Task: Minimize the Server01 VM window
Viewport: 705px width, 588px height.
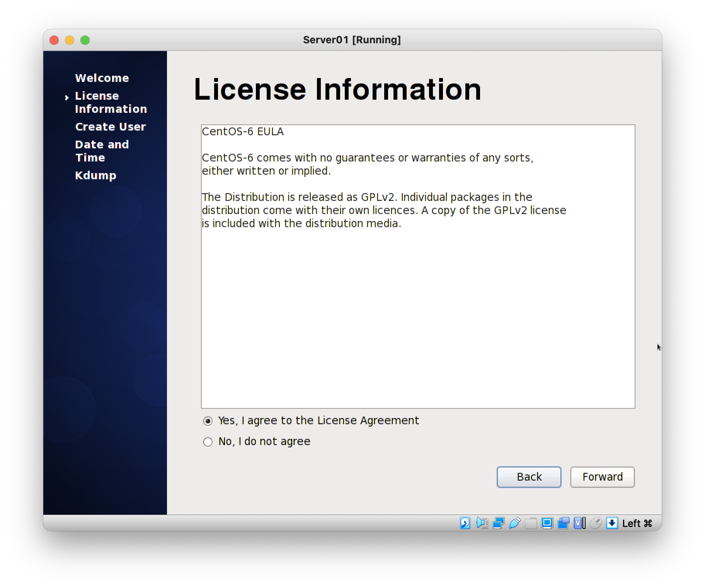Action: (70, 40)
